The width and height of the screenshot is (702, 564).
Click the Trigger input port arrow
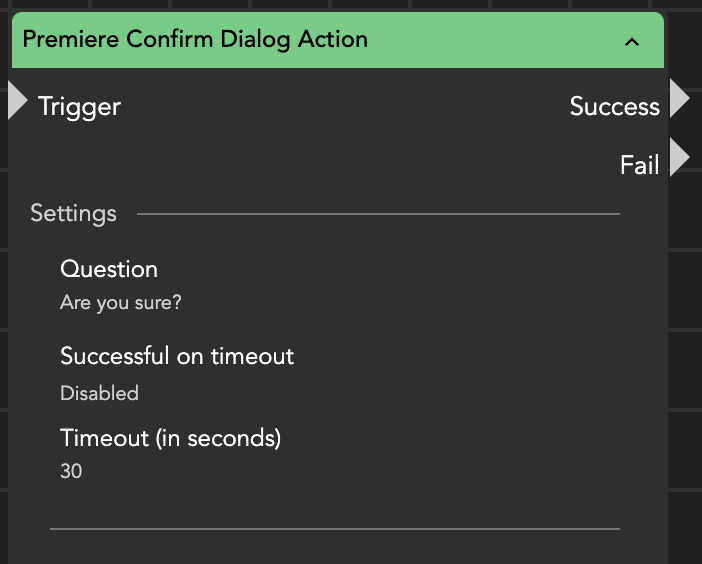click(17, 100)
